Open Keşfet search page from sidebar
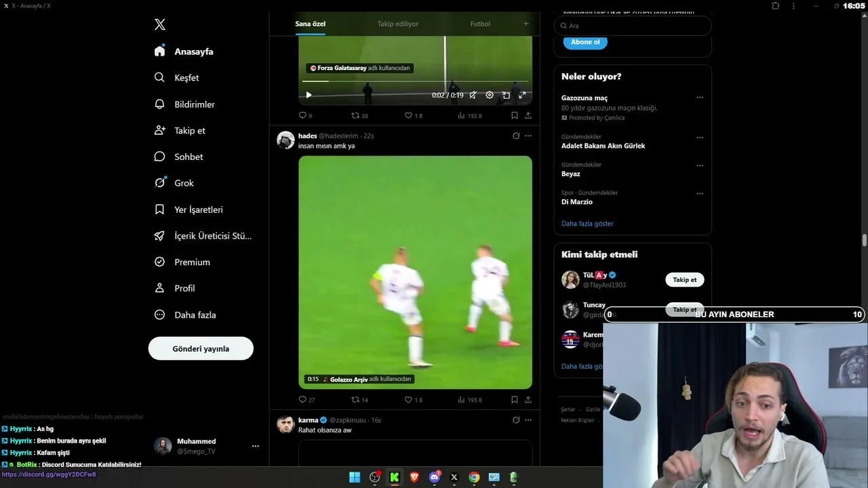Screen dimensions: 868x488 click(x=177, y=78)
